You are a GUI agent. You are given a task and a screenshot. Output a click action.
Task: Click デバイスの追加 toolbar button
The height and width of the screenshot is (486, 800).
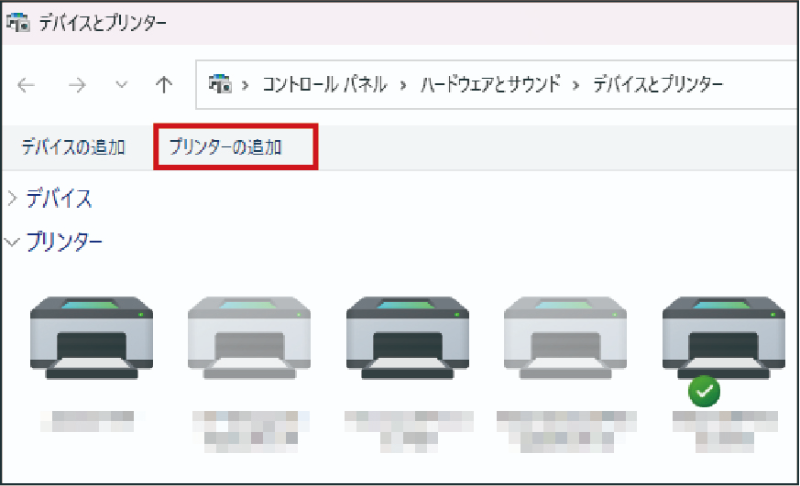click(x=73, y=147)
